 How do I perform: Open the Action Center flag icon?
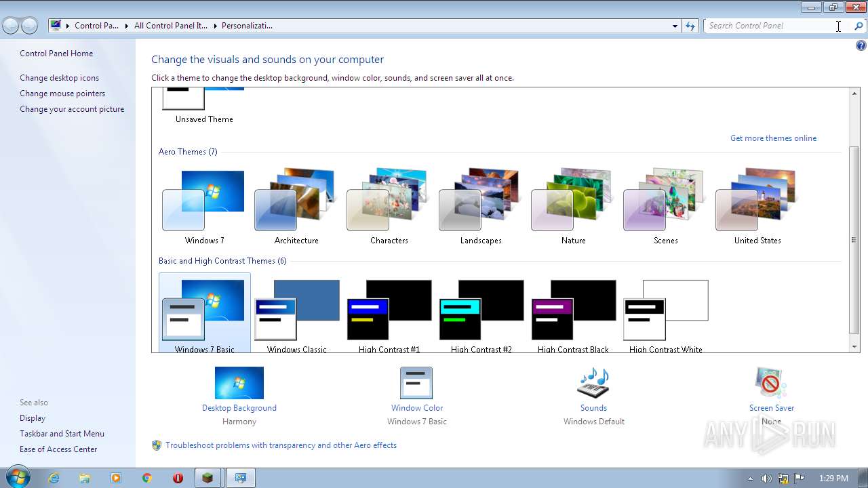(x=800, y=479)
